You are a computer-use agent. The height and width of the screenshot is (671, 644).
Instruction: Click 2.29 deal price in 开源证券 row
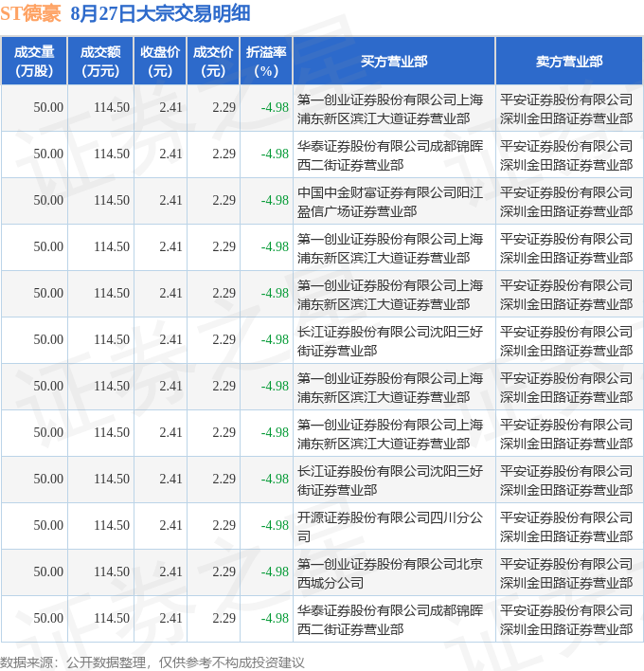[x=224, y=525]
